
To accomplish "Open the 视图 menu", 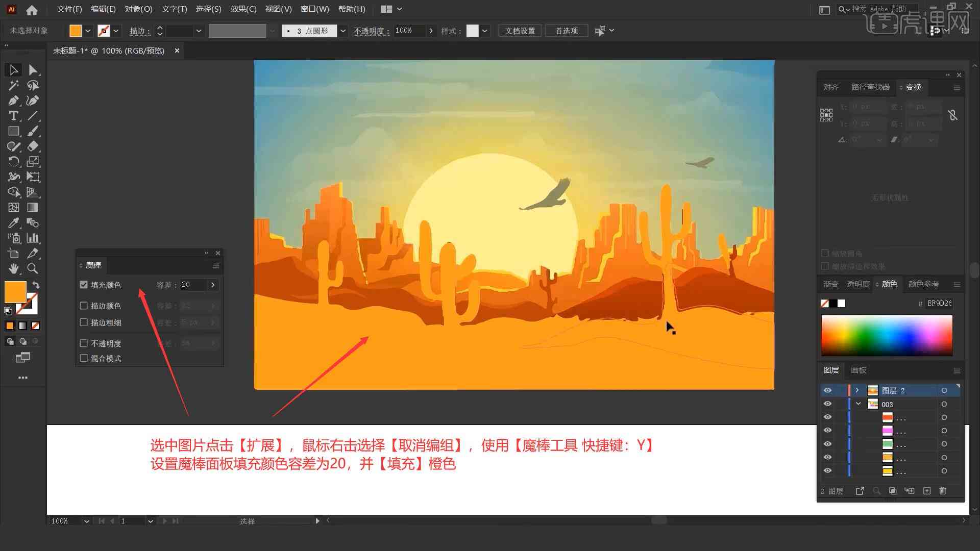I will pos(281,9).
